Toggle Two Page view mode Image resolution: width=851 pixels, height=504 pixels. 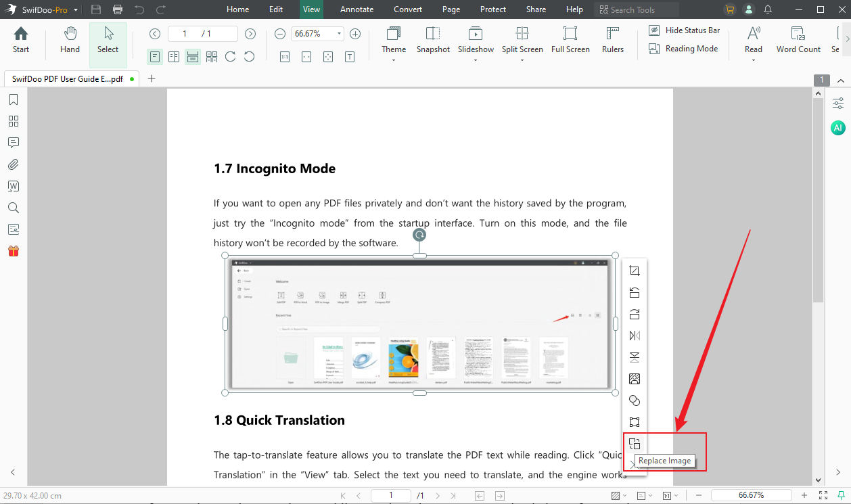174,57
